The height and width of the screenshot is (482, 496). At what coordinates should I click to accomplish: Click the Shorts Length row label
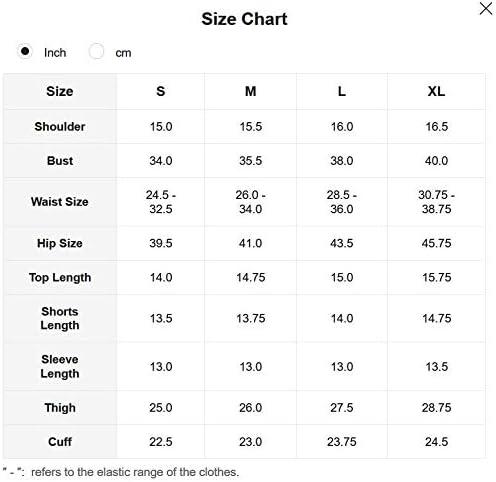click(60, 318)
